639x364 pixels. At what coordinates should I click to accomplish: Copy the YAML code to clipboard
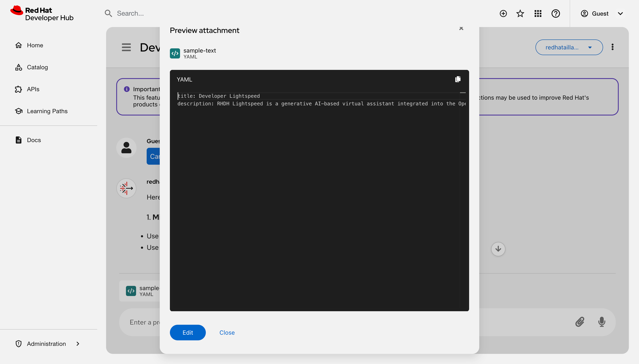tap(458, 79)
